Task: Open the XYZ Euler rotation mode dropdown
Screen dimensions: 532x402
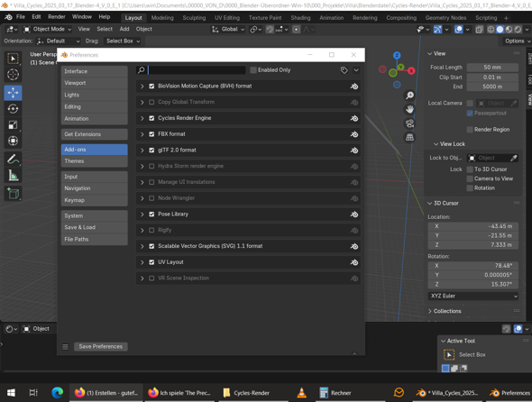Action: coord(473,297)
